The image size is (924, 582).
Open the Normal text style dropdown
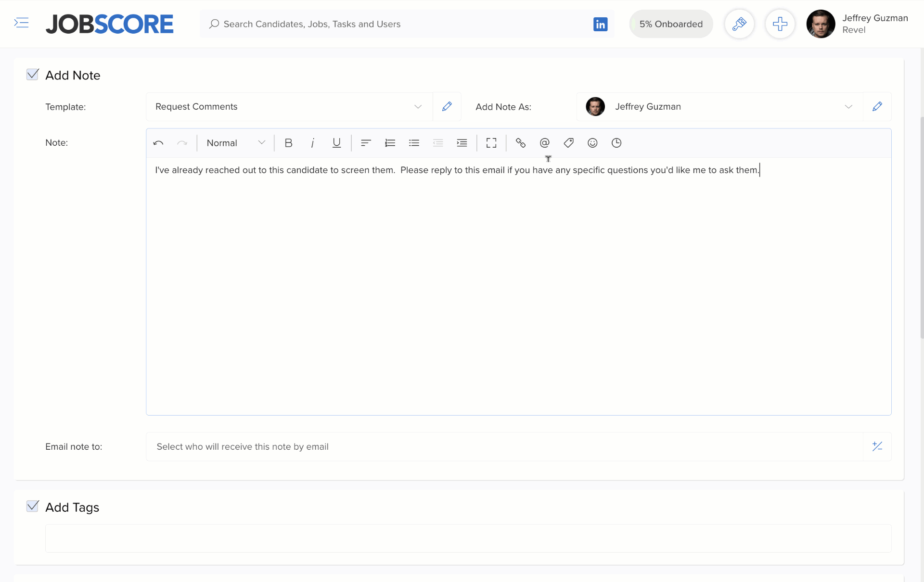235,143
